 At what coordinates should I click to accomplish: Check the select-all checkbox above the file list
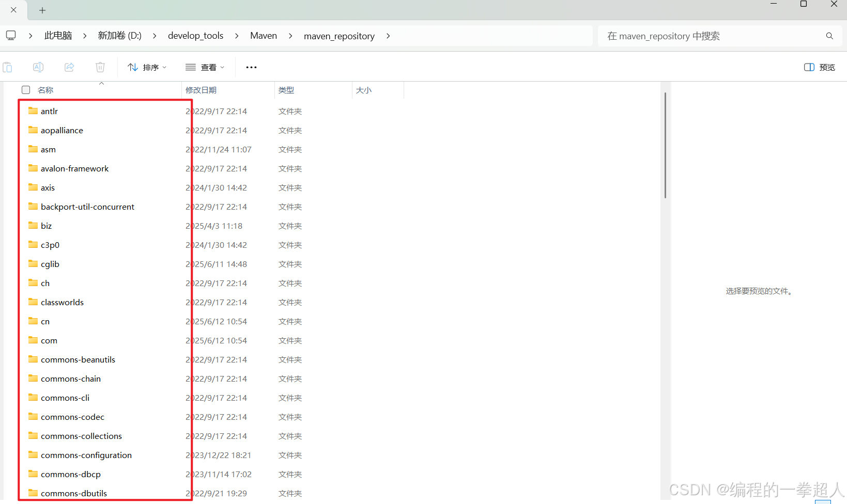coord(25,89)
